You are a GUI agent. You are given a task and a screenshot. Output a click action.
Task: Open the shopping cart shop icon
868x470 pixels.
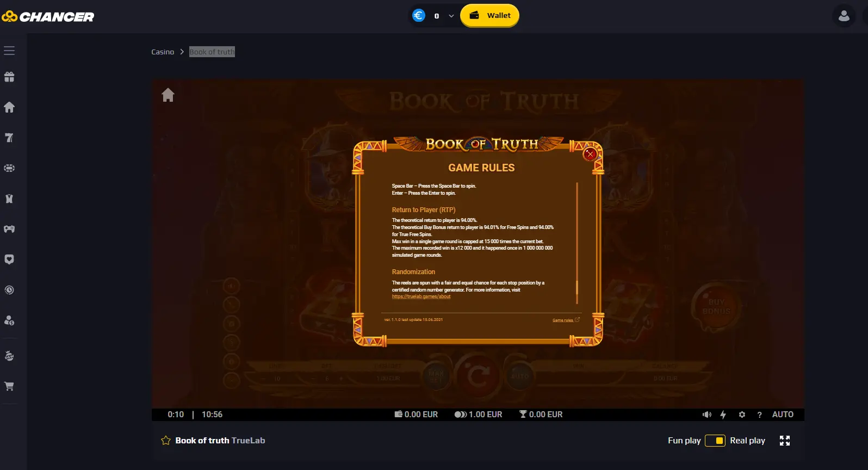[9, 386]
